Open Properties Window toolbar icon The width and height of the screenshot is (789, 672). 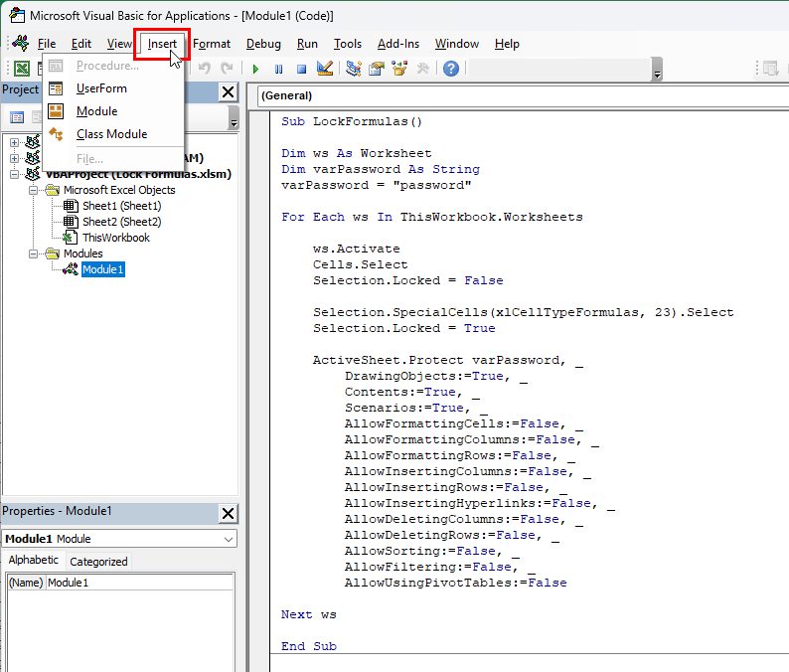point(377,68)
